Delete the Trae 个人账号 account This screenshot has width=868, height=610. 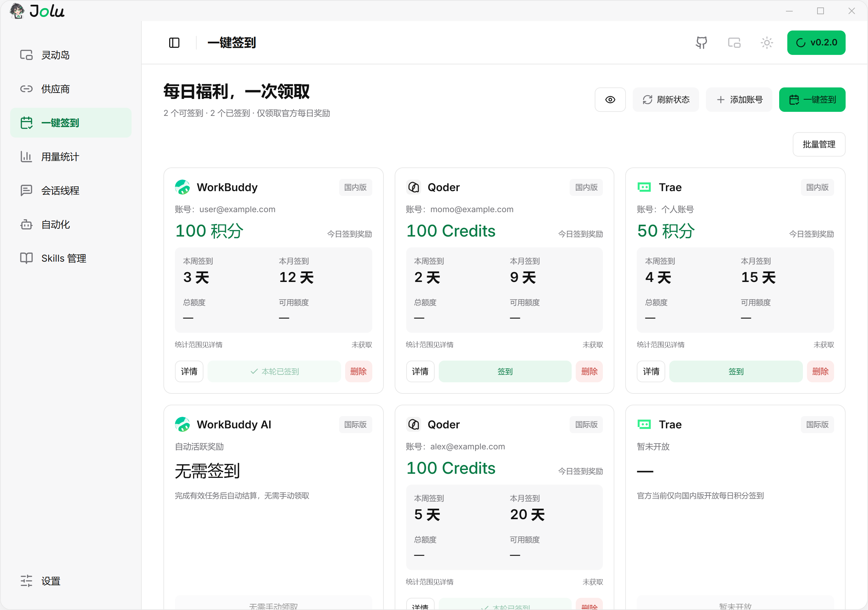click(821, 371)
